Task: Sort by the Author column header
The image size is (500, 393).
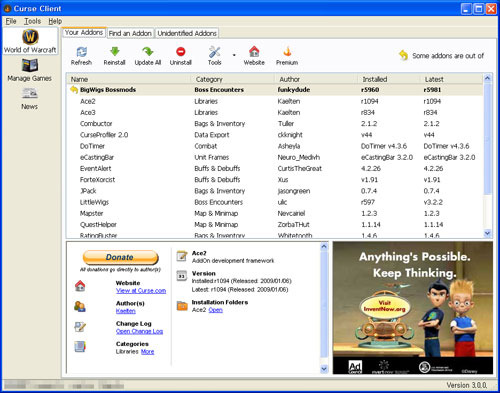Action: pyautogui.click(x=316, y=79)
